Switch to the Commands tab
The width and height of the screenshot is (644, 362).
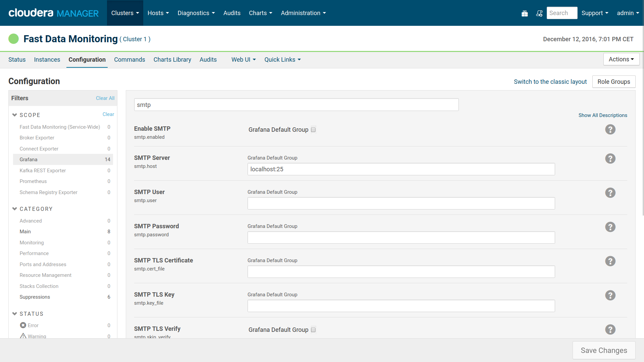coord(129,60)
